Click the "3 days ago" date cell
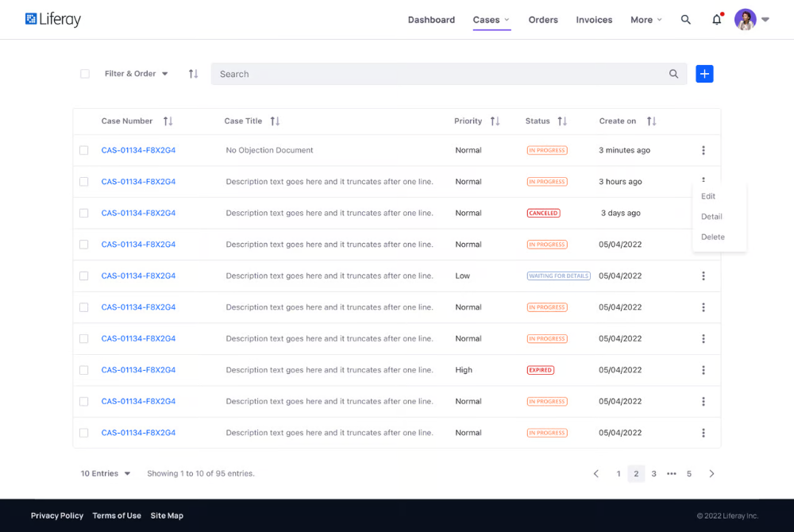This screenshot has height=532, width=794. point(620,213)
